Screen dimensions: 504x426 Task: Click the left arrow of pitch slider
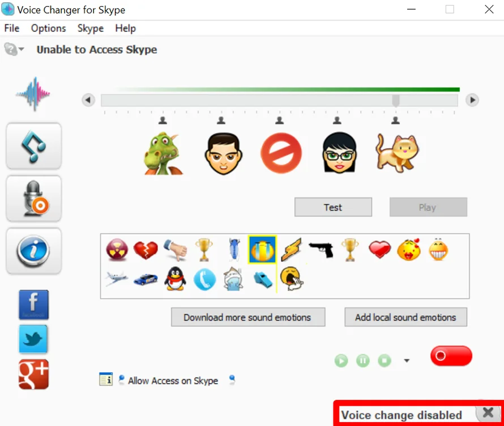(x=88, y=100)
